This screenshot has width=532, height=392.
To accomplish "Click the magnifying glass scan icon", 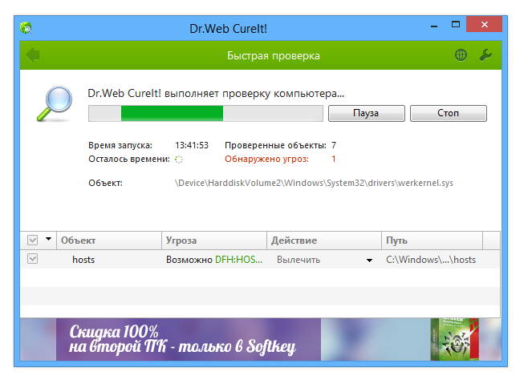I will click(55, 103).
